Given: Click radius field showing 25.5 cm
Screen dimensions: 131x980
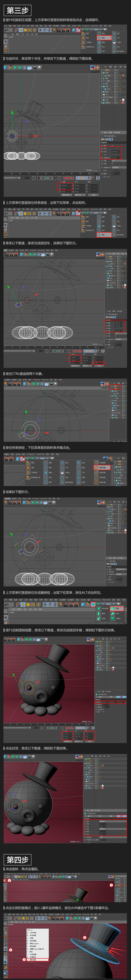Looking at the screenshot, I should click(x=116, y=152).
